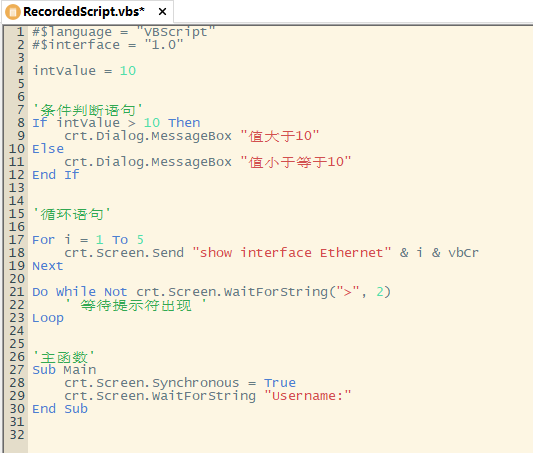Click the line '#$interface = "1.0"'

pos(107,45)
